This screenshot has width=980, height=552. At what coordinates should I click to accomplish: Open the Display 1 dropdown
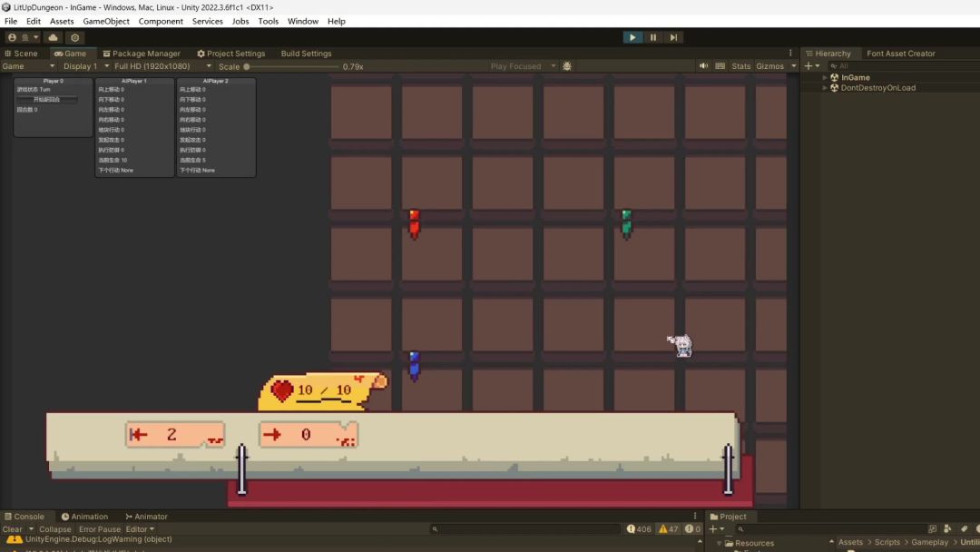(x=80, y=66)
